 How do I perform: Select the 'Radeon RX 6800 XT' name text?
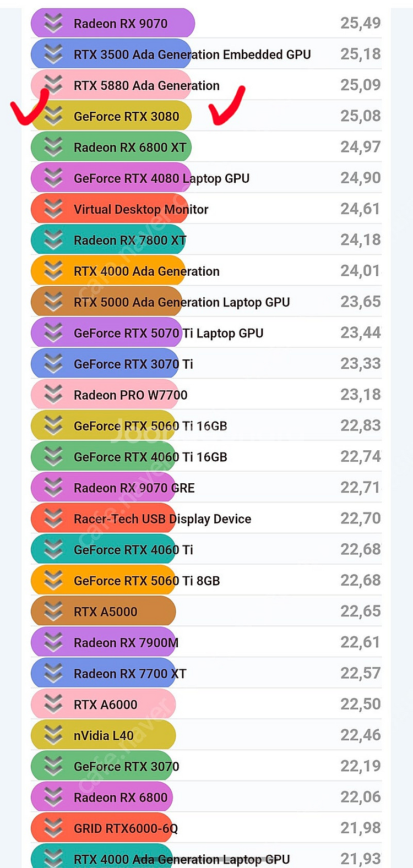(130, 148)
